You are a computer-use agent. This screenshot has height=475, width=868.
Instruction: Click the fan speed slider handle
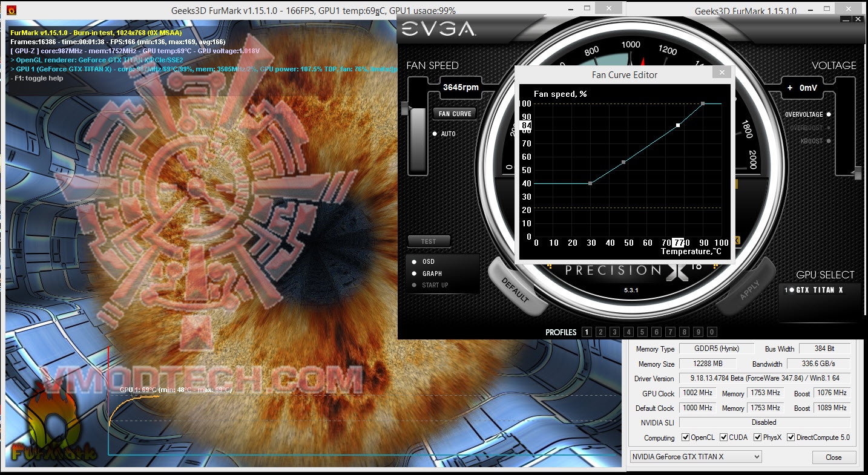point(404,108)
